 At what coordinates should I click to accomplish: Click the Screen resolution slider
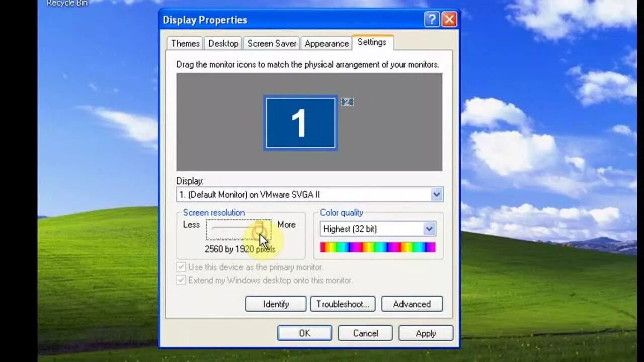pyautogui.click(x=238, y=229)
